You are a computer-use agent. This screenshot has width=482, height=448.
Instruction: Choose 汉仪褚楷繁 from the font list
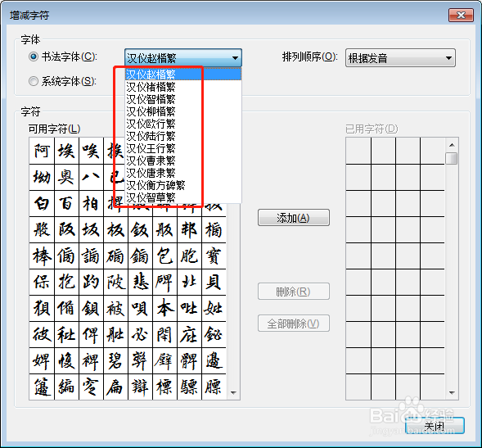pos(183,87)
